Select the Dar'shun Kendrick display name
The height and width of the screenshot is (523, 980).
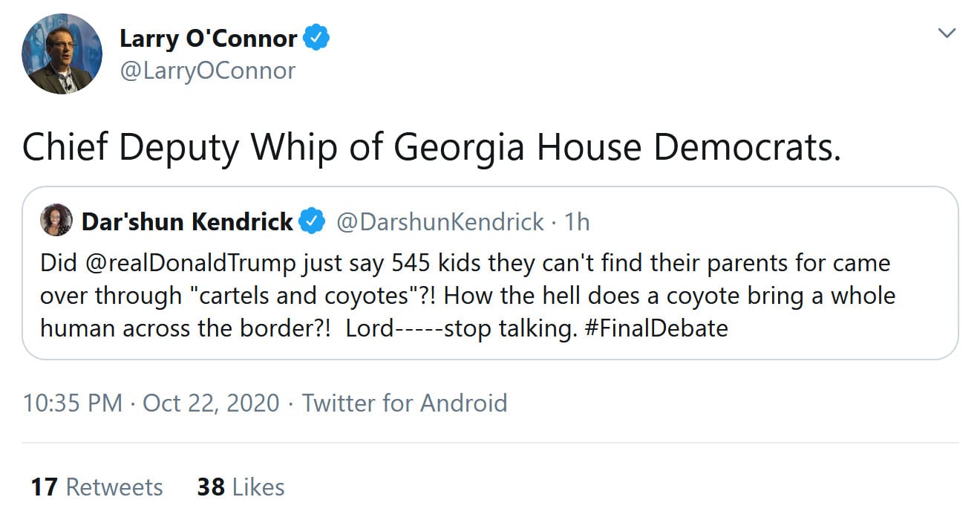(x=187, y=221)
